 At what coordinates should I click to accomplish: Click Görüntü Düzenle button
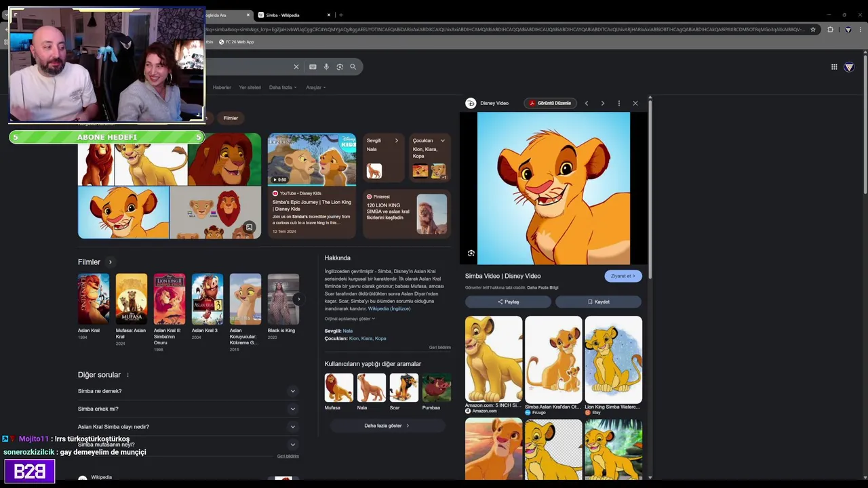(551, 103)
